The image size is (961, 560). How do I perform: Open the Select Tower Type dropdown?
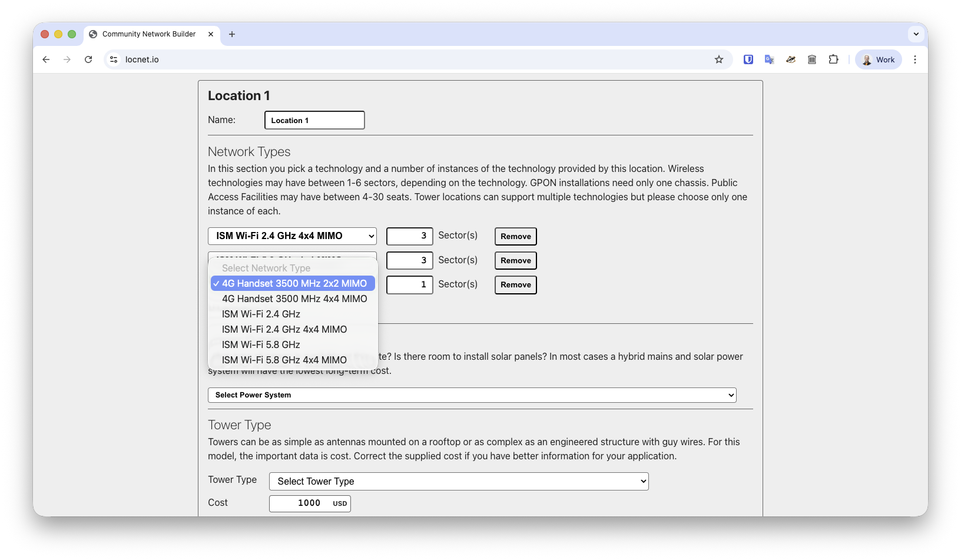point(458,481)
